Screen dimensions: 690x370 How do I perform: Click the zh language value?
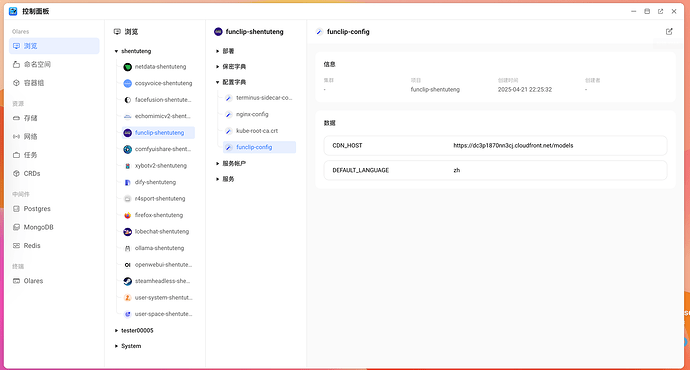(457, 170)
